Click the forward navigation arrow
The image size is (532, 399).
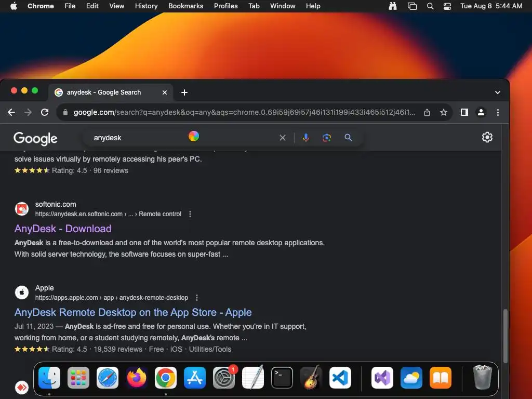click(28, 112)
